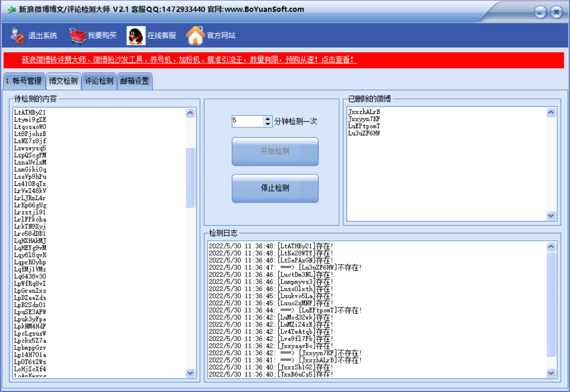Screen dimensions: 570x392
Task: Minimize the window using title bar button
Action: (541, 12)
